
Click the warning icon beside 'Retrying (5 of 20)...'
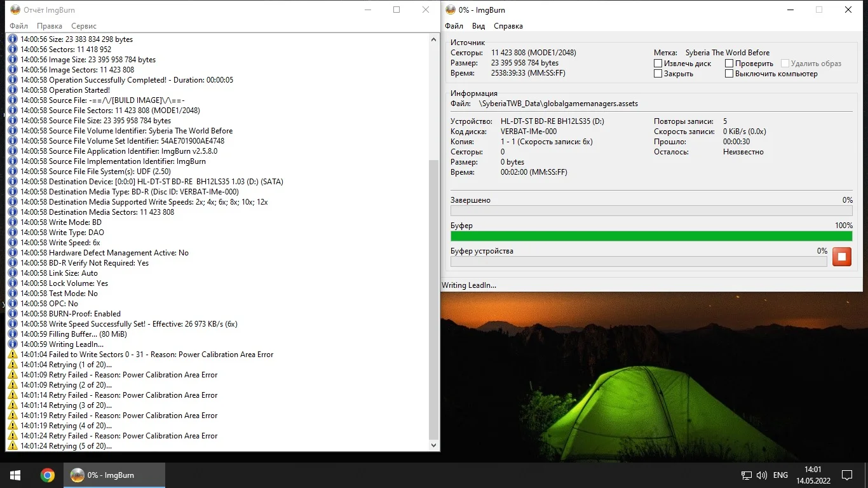[x=13, y=446]
